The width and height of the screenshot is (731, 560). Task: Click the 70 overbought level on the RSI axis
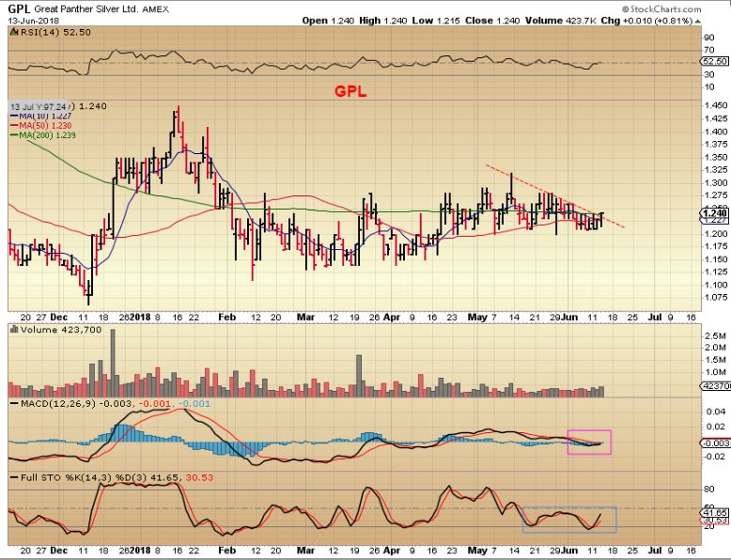tap(709, 50)
